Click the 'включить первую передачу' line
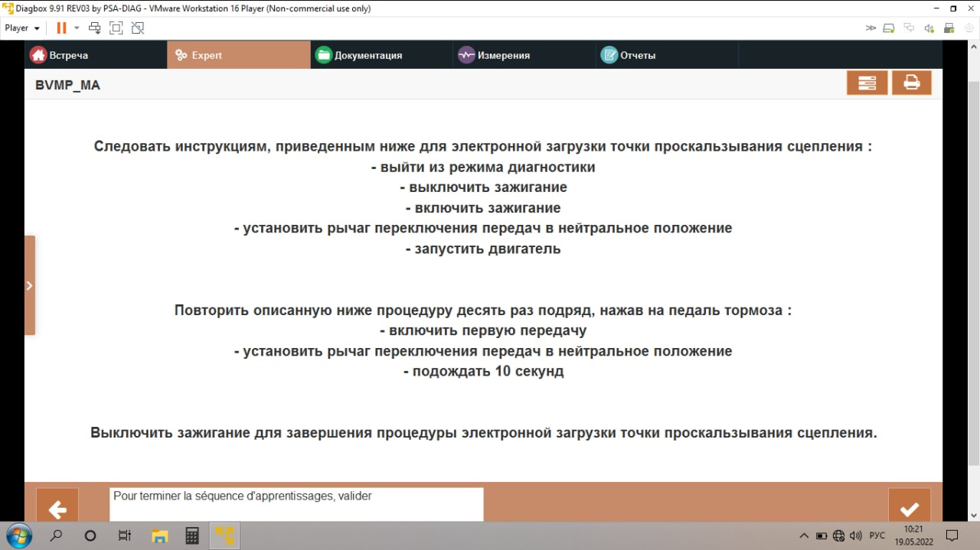This screenshot has height=550, width=980. click(483, 331)
